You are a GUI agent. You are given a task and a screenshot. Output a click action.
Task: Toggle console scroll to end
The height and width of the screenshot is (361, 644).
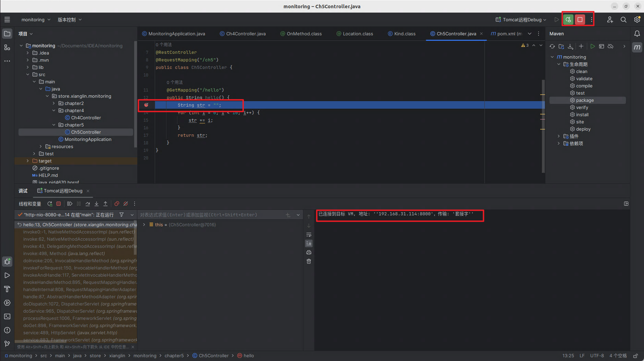point(309,243)
